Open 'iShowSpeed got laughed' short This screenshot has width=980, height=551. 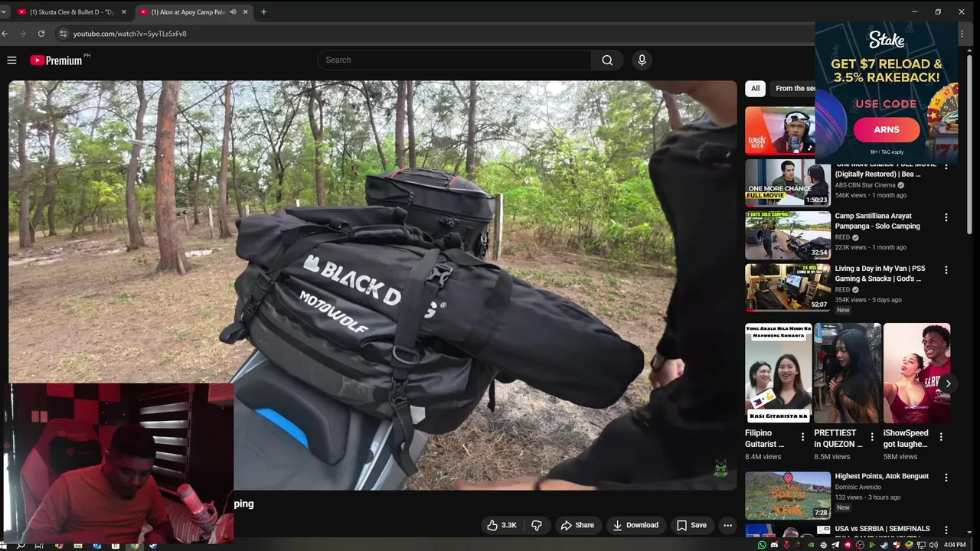pyautogui.click(x=916, y=373)
